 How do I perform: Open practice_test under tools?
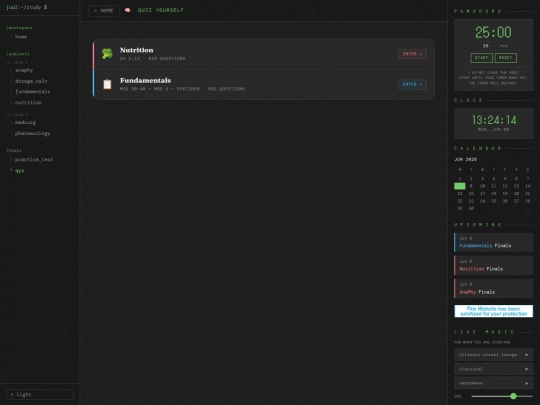pos(34,159)
